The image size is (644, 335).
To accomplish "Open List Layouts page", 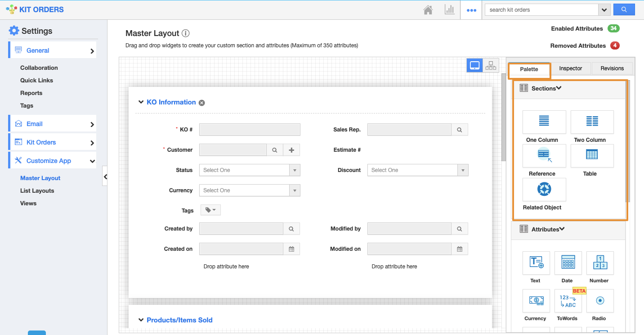I will tap(37, 190).
